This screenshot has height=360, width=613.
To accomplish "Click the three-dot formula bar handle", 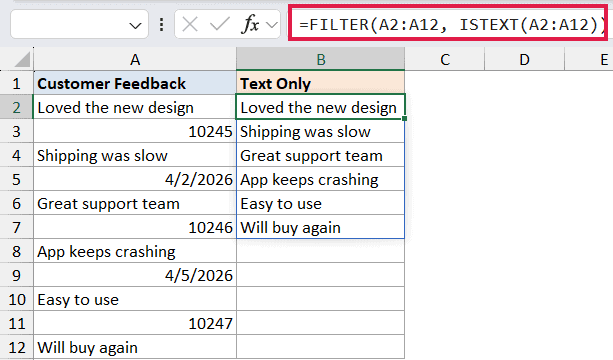I will [x=161, y=25].
